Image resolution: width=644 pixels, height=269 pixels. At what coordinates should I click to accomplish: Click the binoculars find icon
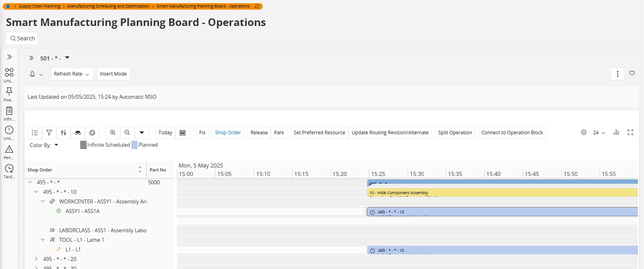coord(78,133)
